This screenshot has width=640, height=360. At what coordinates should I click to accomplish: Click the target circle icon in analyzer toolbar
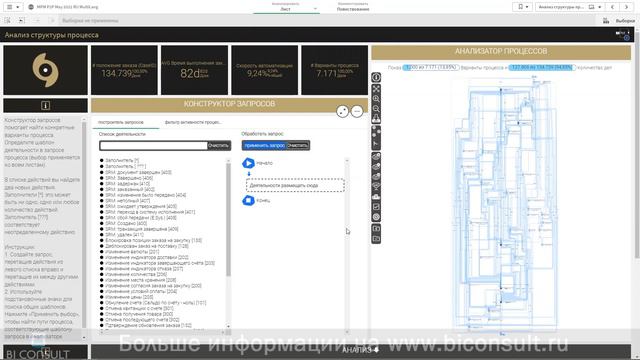tap(376, 217)
